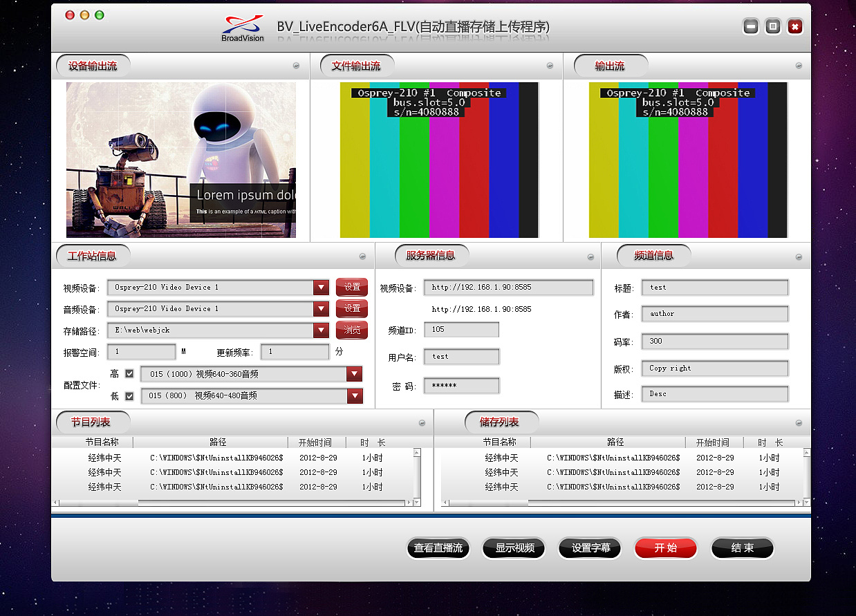Toggle the 高 config profile checkbox
This screenshot has height=616, width=856.
point(129,374)
